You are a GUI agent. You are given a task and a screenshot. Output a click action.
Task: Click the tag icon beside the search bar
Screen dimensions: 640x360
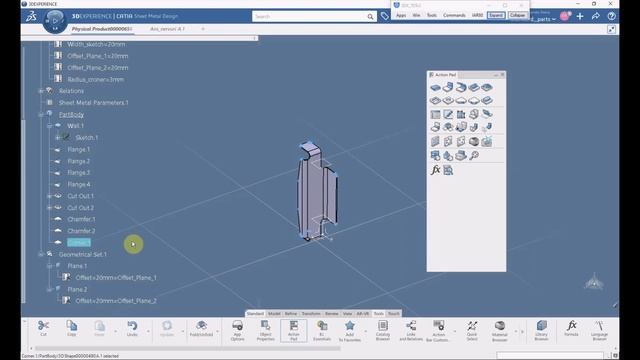pyautogui.click(x=384, y=16)
